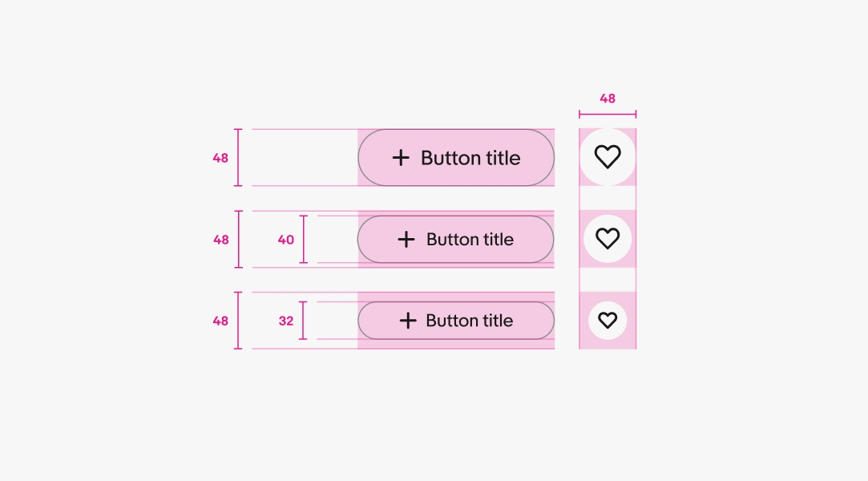Screen dimensions: 868x481
Task: Click the 32 measurement label
Action: 286,320
